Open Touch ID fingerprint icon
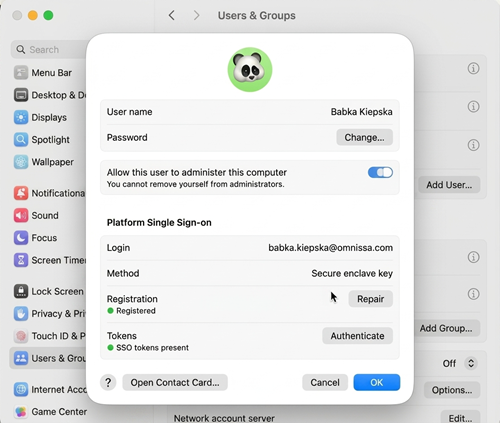The image size is (500, 423). 21,336
